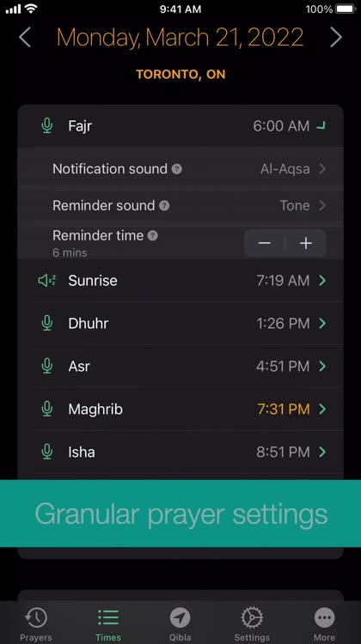
Task: Tap help icon next to Notification sound
Action: [x=177, y=169]
